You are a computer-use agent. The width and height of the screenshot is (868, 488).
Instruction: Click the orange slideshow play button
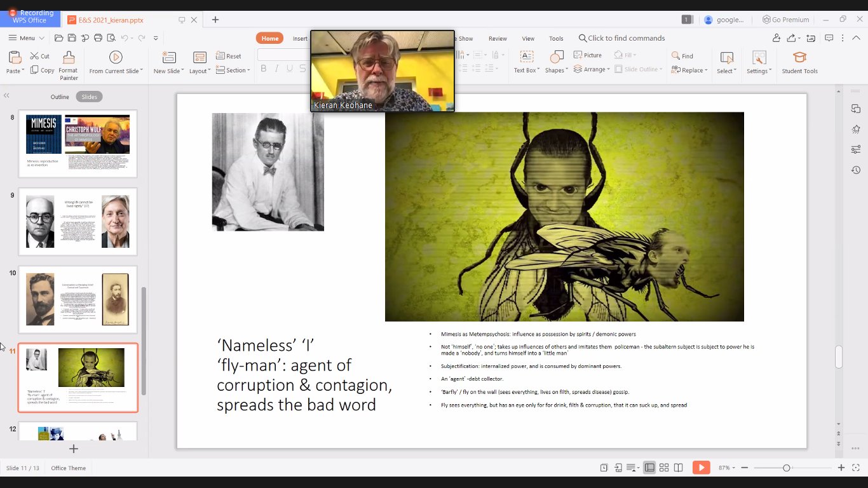pos(702,468)
